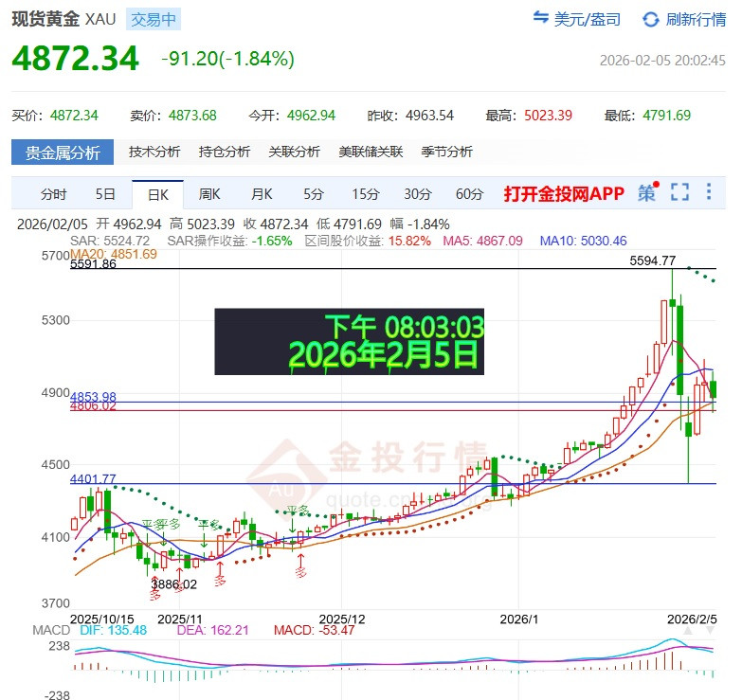
Task: Switch chart to 15分 interval
Action: click(366, 194)
